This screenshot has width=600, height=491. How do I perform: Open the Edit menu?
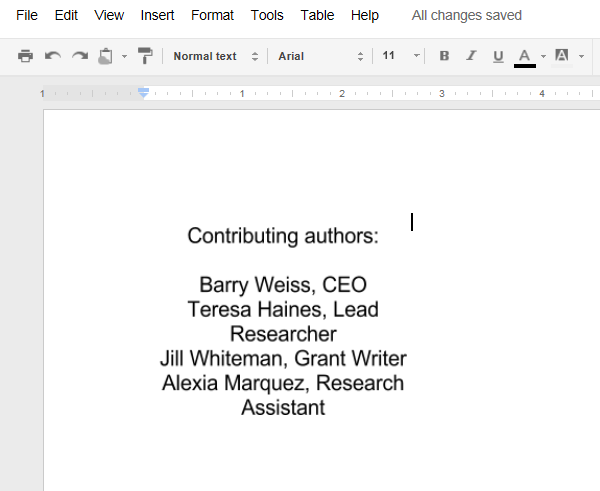click(66, 15)
